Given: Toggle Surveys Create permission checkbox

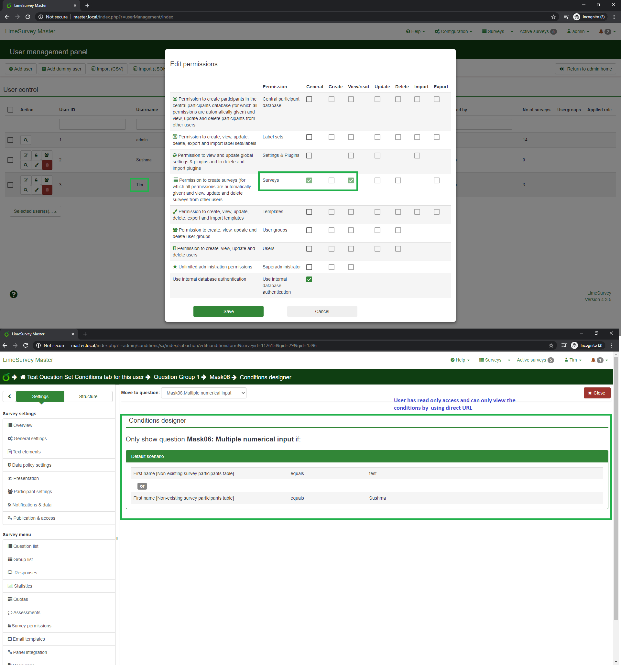Looking at the screenshot, I should (x=331, y=180).
